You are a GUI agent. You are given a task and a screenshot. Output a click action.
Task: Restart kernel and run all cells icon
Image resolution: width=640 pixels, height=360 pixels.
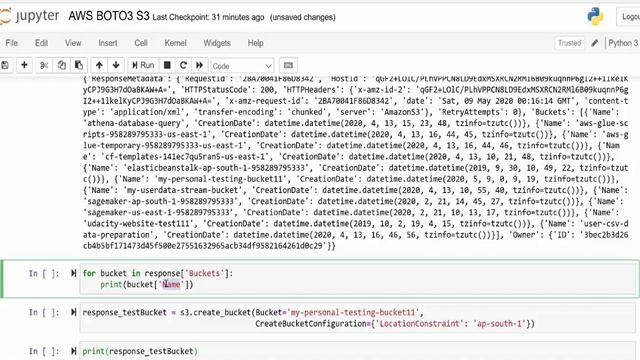pos(200,65)
